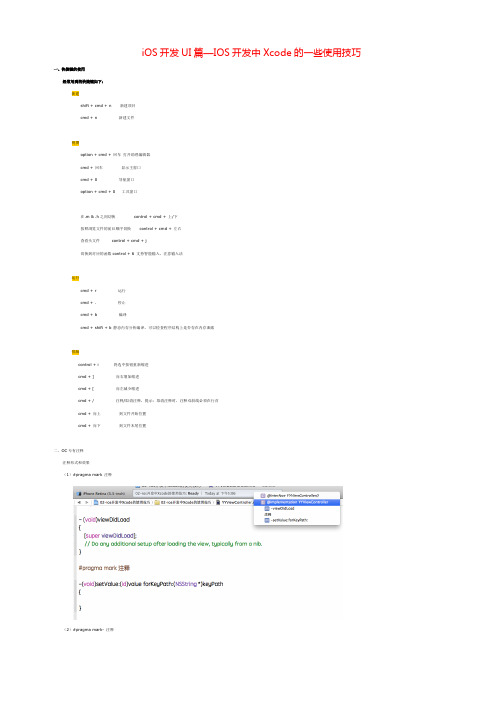Viewport: 503px width, 711px height.
Task: Click the yellow folder icon in breadcrumb
Action: (x=157, y=502)
